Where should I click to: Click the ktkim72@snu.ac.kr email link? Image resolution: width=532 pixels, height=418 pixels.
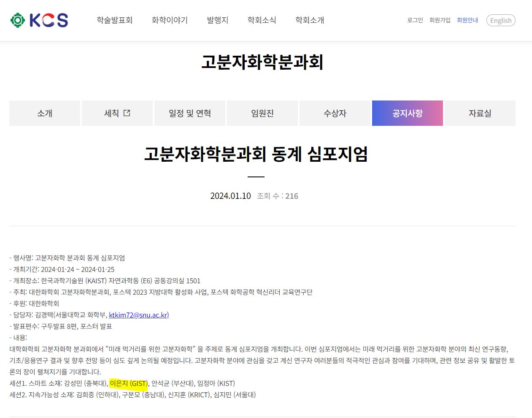[139, 315]
